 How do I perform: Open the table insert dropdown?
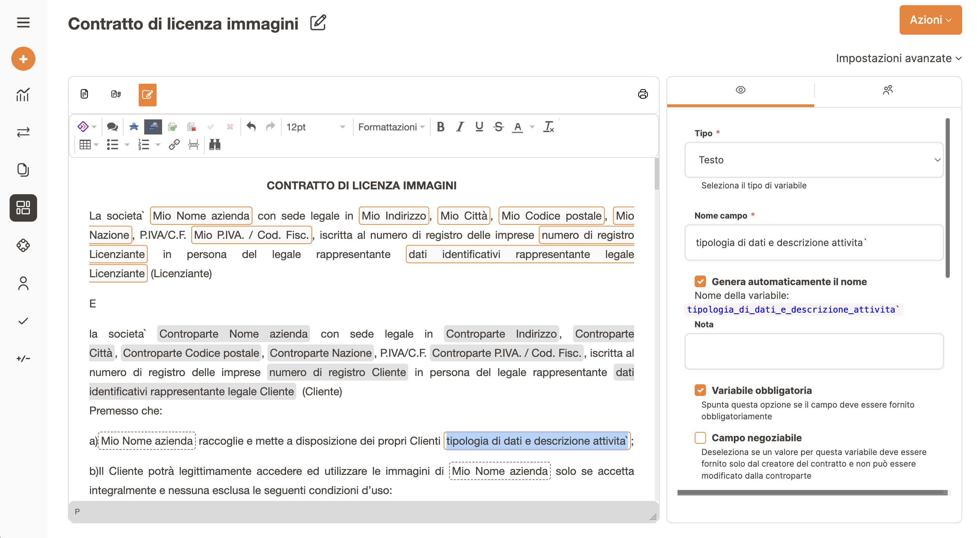tap(88, 144)
